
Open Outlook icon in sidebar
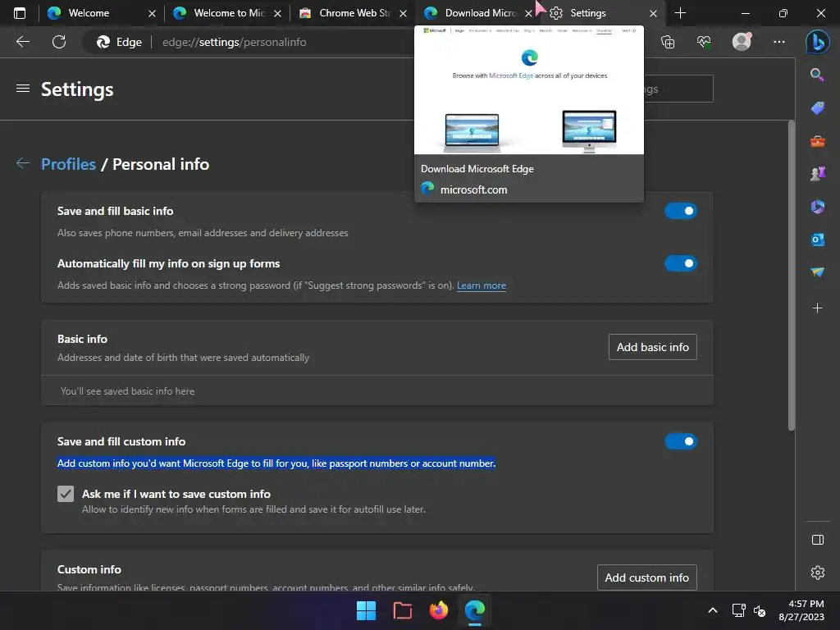pyautogui.click(x=818, y=240)
